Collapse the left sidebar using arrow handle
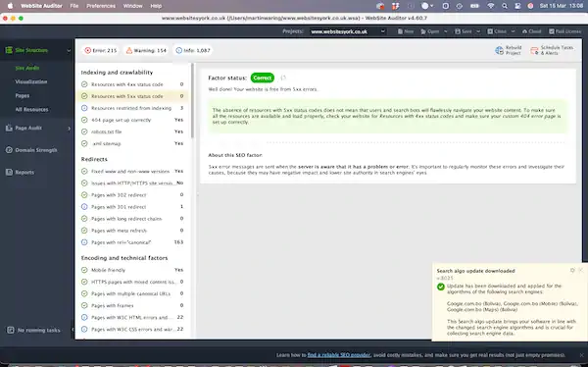The height and width of the screenshot is (367, 588). (73, 330)
